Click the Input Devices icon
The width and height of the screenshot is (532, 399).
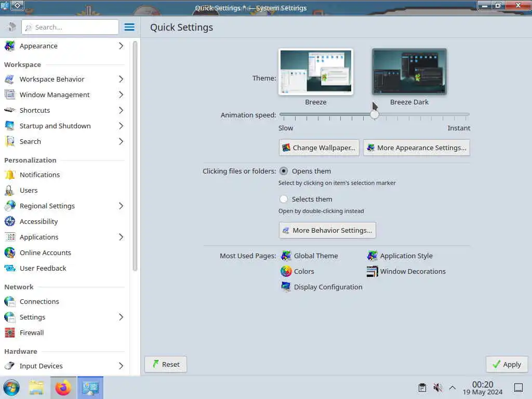coord(10,366)
